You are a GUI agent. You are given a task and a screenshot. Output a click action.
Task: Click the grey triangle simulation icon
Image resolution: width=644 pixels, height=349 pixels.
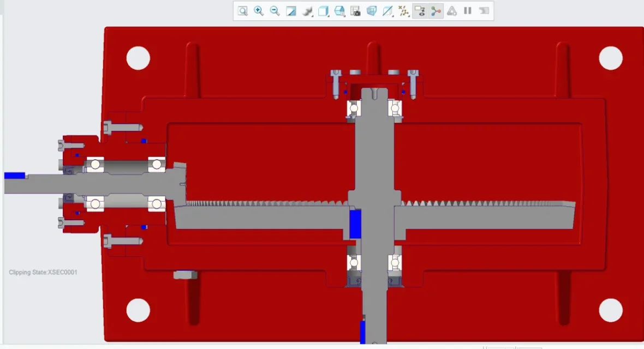coord(451,11)
